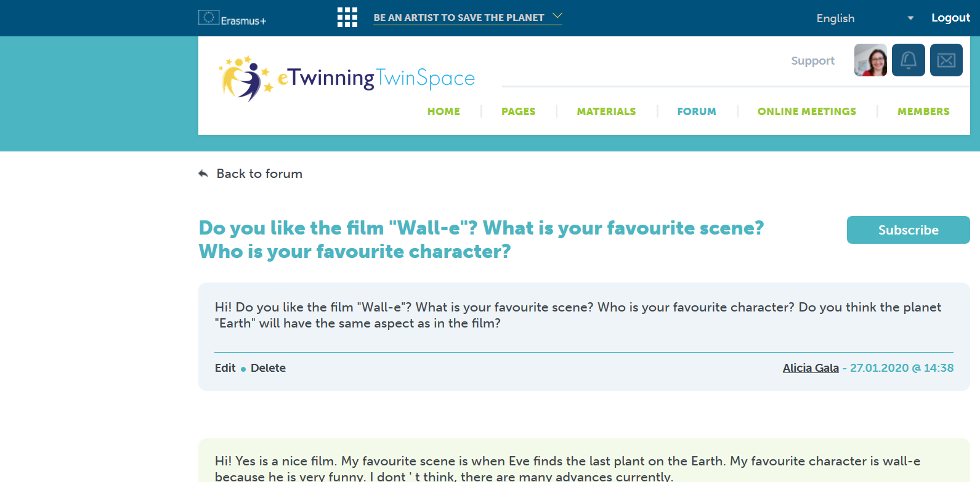Edit the Wall-e forum post

225,368
